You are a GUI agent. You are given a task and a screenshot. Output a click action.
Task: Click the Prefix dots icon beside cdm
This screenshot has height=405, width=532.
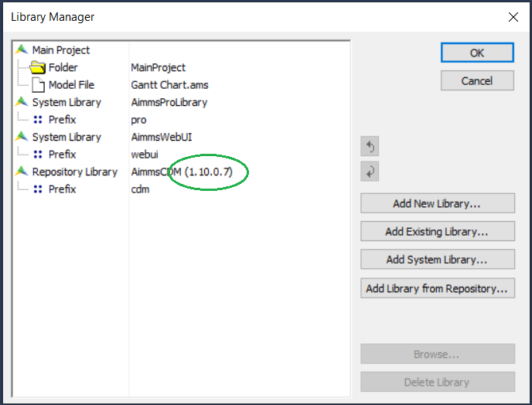(x=38, y=189)
